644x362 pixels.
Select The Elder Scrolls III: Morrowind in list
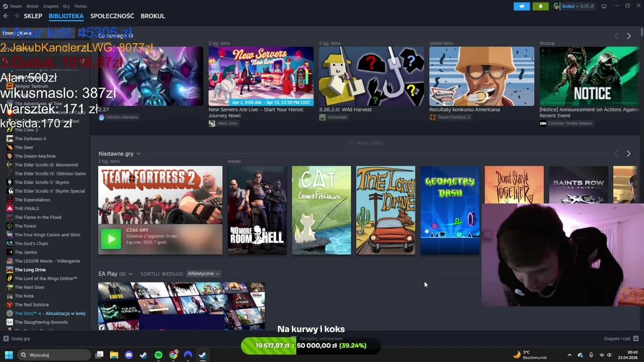[46, 165]
